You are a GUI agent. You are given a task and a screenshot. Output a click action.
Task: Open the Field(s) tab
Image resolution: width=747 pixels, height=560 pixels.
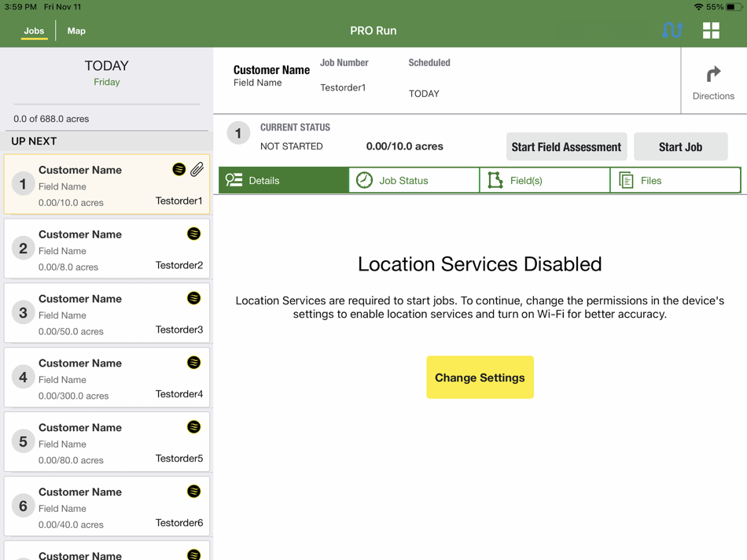[x=545, y=180]
